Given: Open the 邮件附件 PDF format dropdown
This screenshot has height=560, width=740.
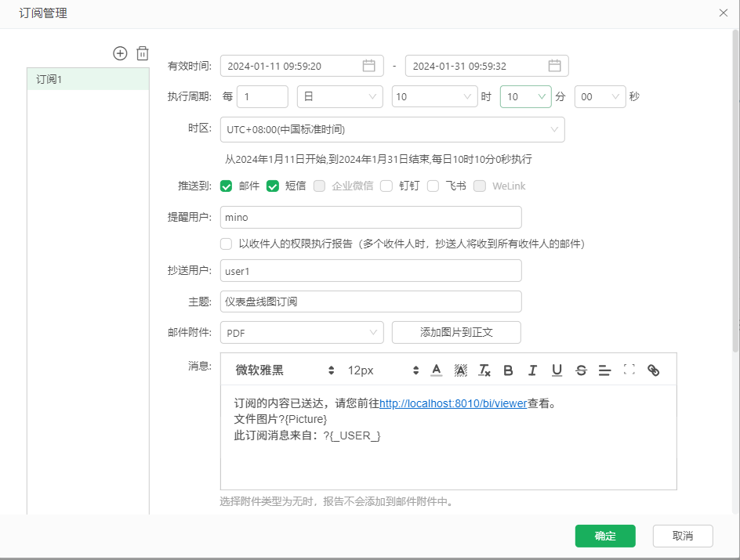Looking at the screenshot, I should point(301,332).
